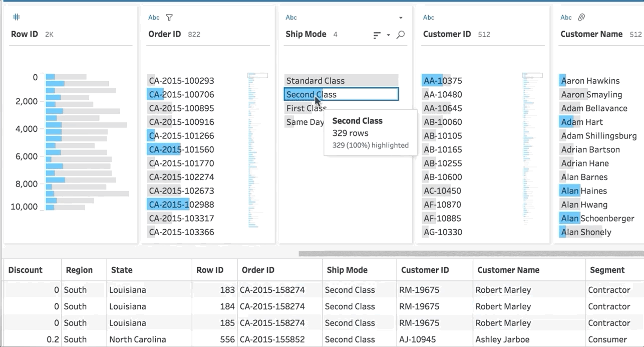Screen dimensions: 644x347
Task: Click the horizontal scrollbar above the data grid
Action: pos(471,254)
